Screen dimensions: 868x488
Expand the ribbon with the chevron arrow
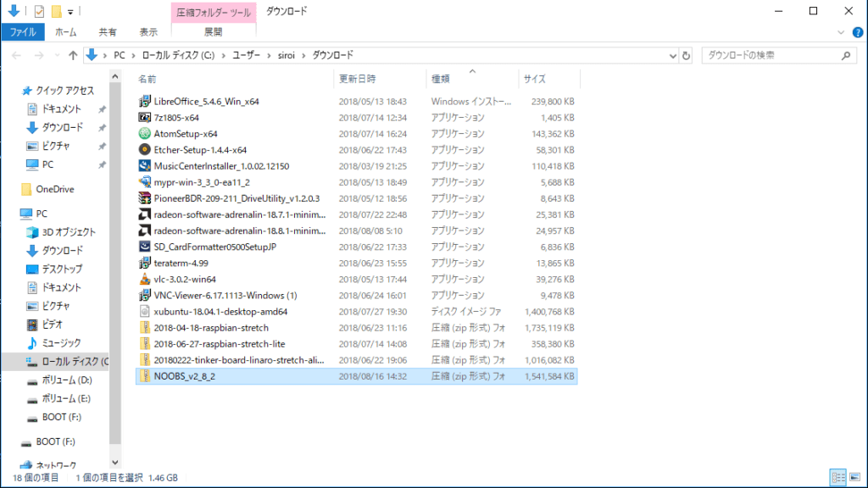coord(842,32)
